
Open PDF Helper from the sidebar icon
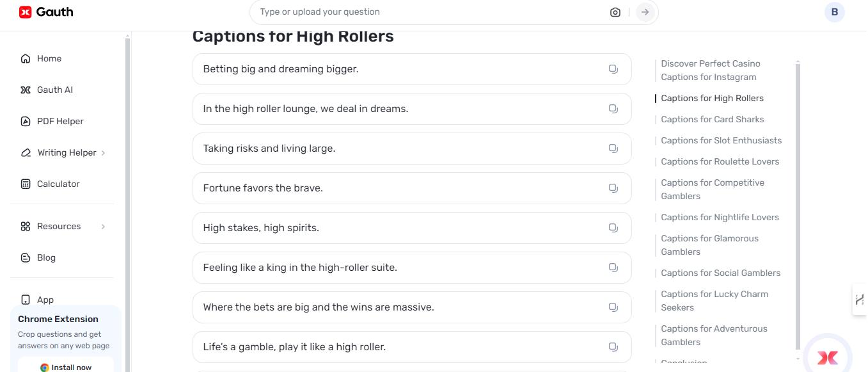point(24,121)
